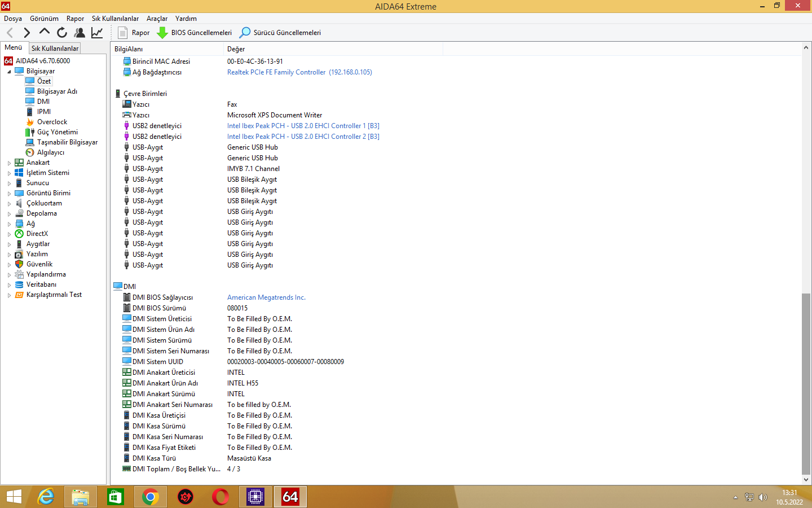Expand the Çokluortam tree node

point(9,204)
